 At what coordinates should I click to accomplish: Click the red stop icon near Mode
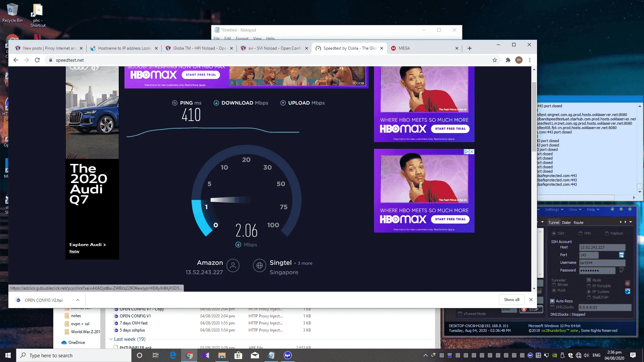point(628,283)
